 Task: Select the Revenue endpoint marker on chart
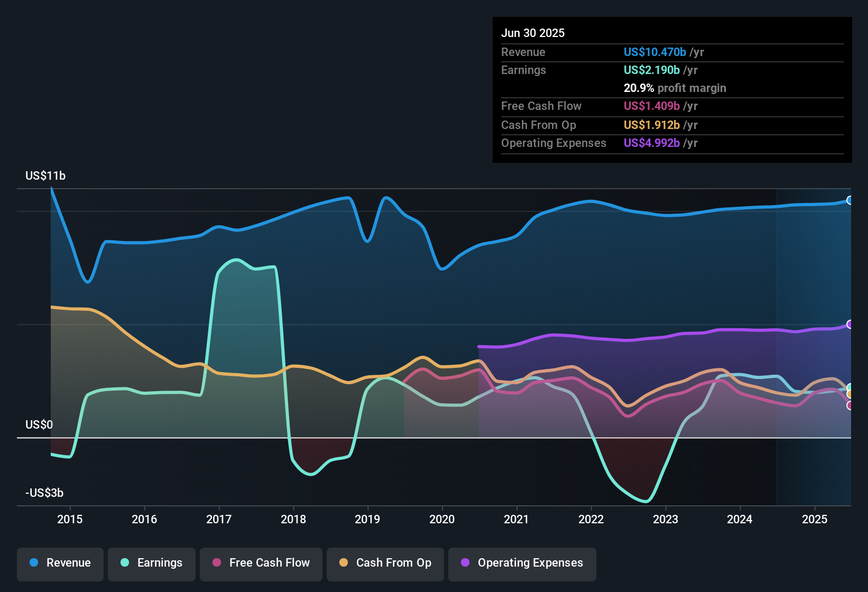point(850,200)
